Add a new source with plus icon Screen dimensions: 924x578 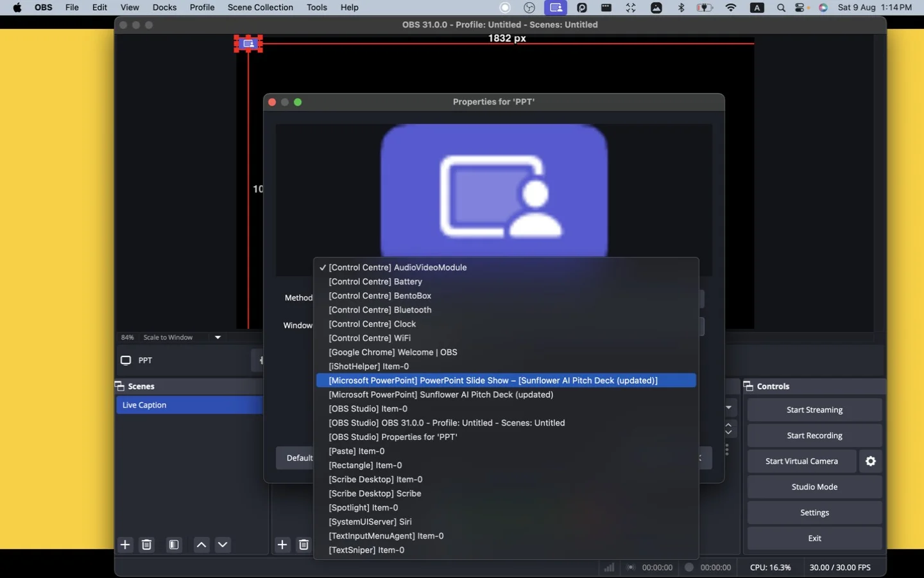(282, 545)
